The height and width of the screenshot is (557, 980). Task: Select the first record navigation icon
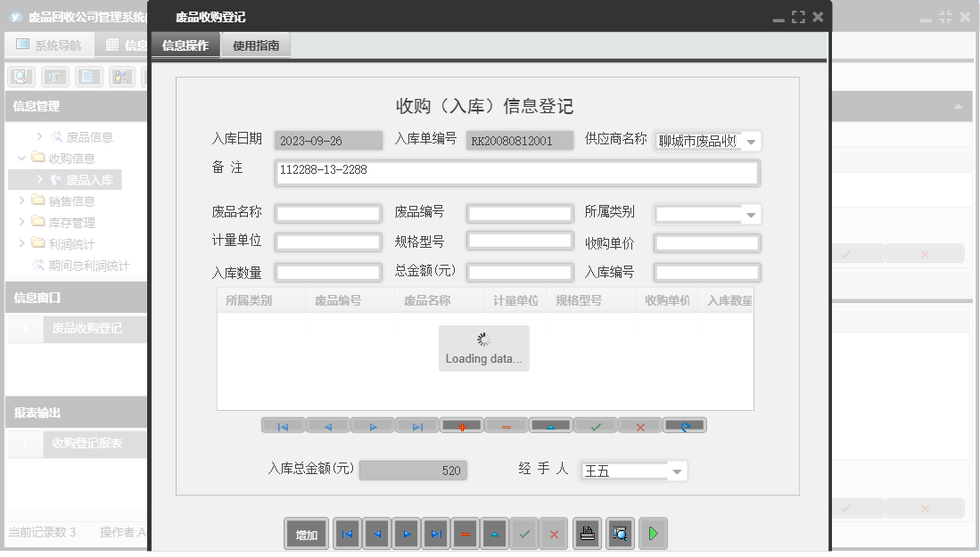(x=283, y=426)
